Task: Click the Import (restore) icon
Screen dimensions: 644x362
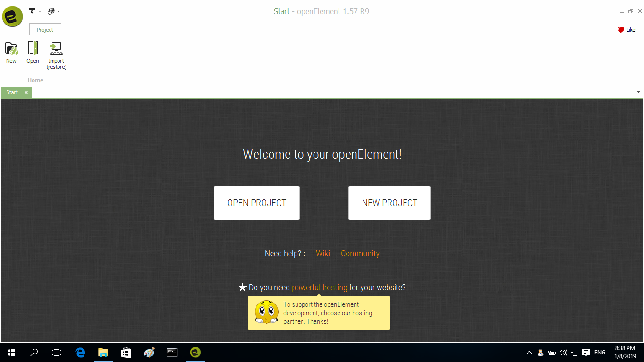Action: (x=57, y=49)
